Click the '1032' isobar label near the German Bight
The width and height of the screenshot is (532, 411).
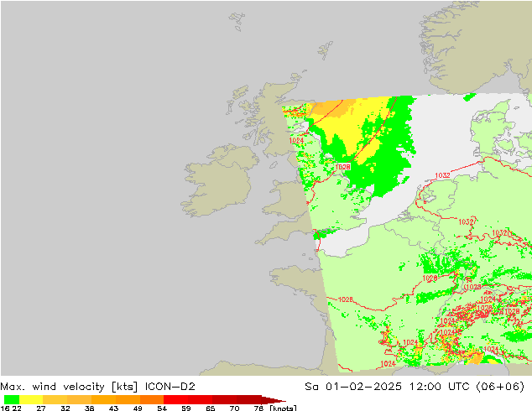(x=442, y=175)
